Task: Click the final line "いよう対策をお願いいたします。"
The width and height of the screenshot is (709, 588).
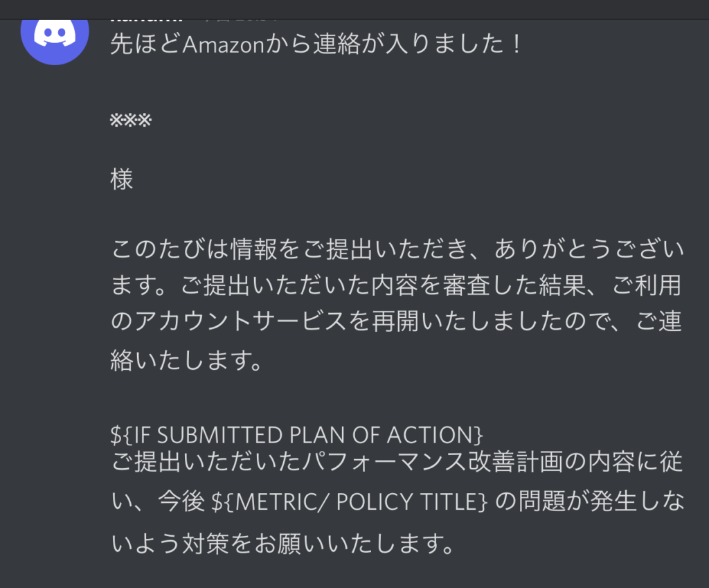Action: pos(282,544)
